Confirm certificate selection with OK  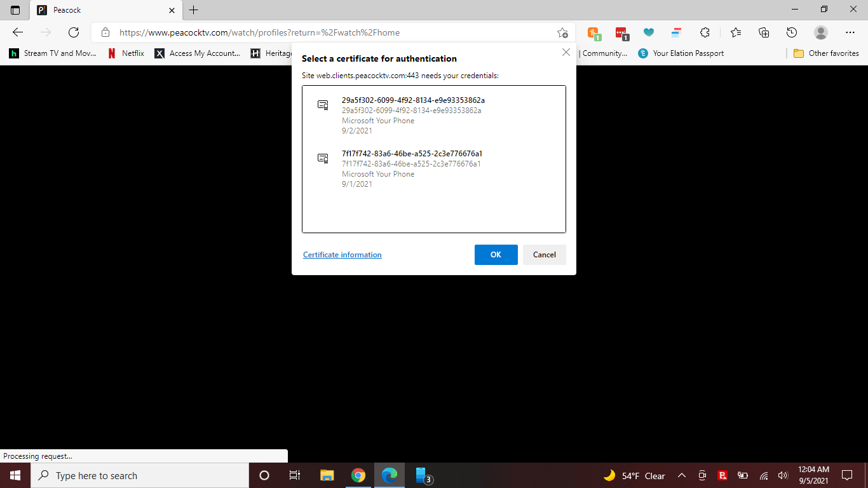tap(496, 254)
